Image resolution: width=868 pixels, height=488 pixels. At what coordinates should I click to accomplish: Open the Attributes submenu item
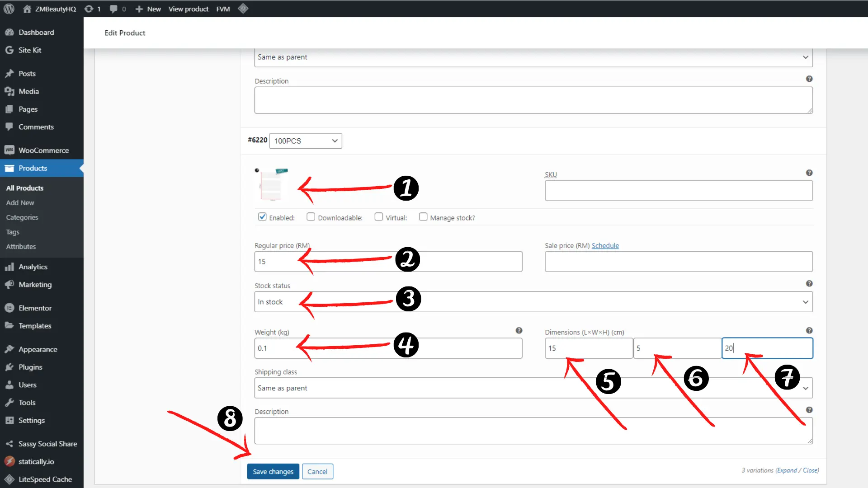pos(21,247)
